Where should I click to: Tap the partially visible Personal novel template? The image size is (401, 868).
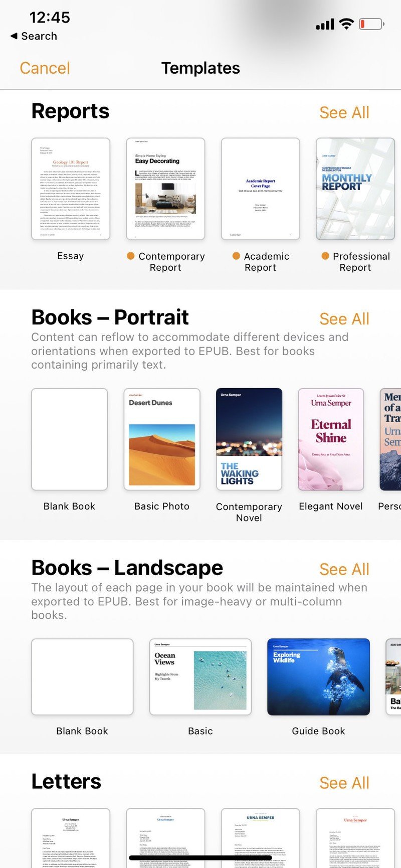click(390, 439)
